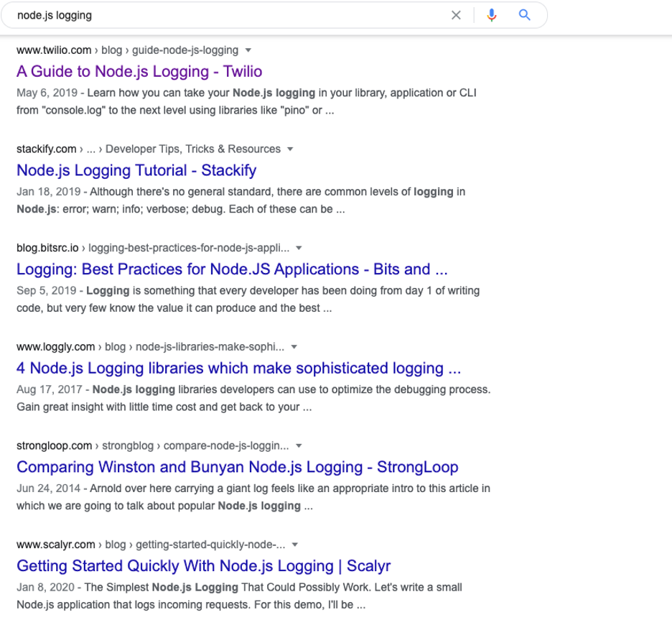
Task: Clear the search query with X icon
Action: click(x=456, y=15)
